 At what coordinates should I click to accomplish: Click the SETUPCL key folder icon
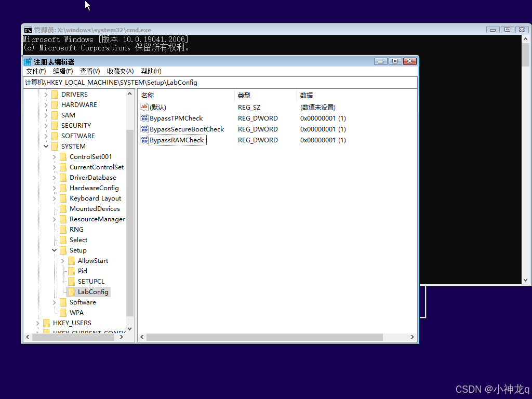coord(71,281)
